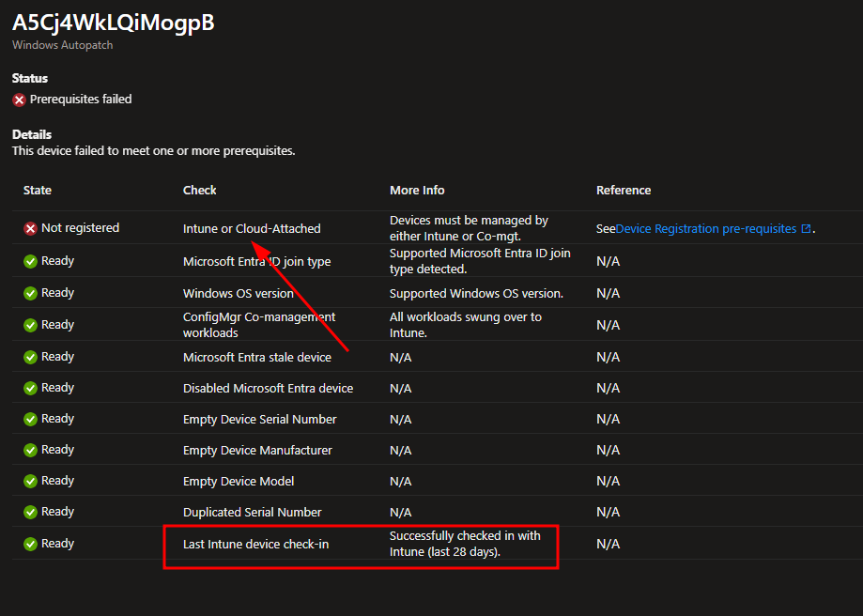
Task: Click the Last Intune device check-in check
Action: tap(256, 544)
